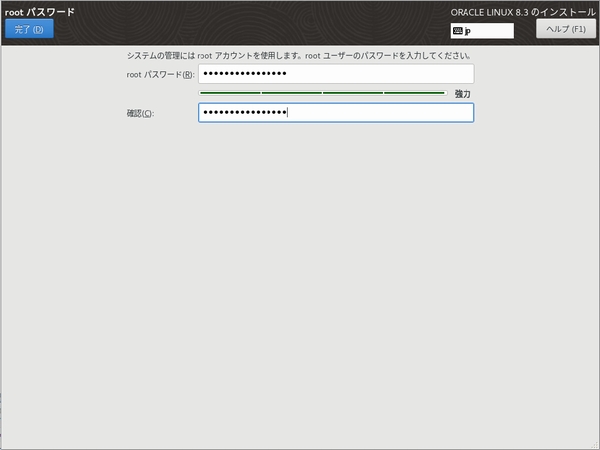Screen dimensions: 600x450
Task: Click the keyboard icon beside jp
Action: click(457, 31)
